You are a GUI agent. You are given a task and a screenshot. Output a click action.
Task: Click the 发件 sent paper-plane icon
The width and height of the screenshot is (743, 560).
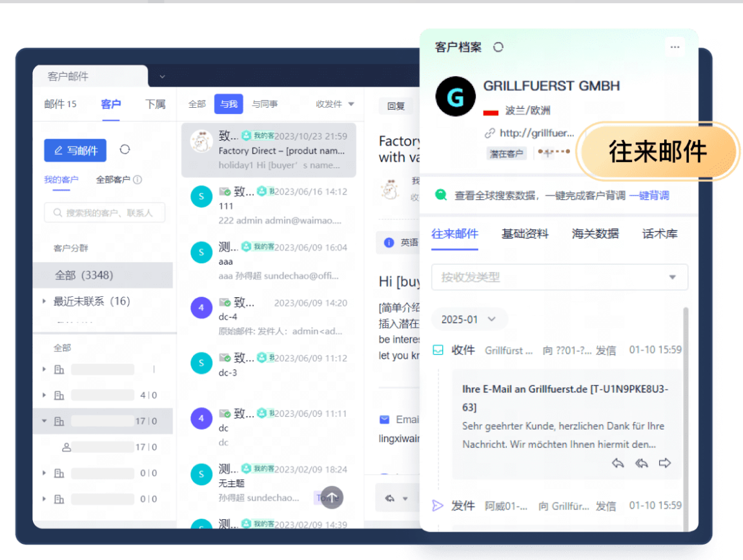(x=438, y=506)
